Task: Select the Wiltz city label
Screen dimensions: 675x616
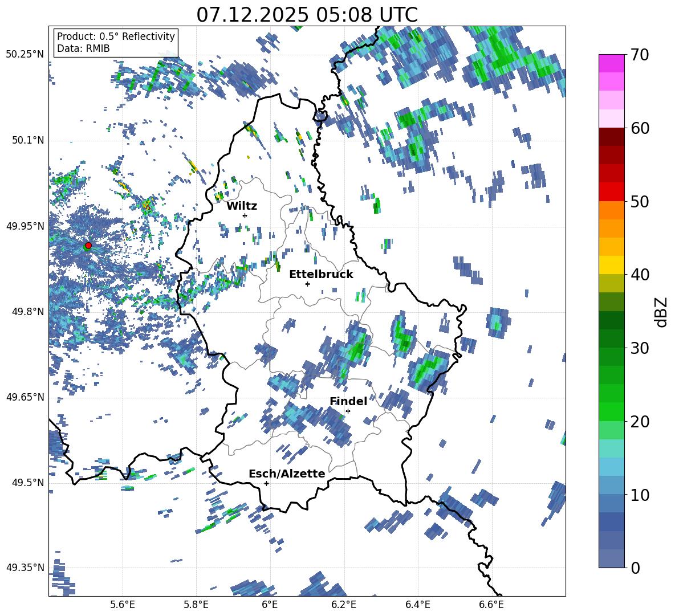Action: click(x=242, y=206)
